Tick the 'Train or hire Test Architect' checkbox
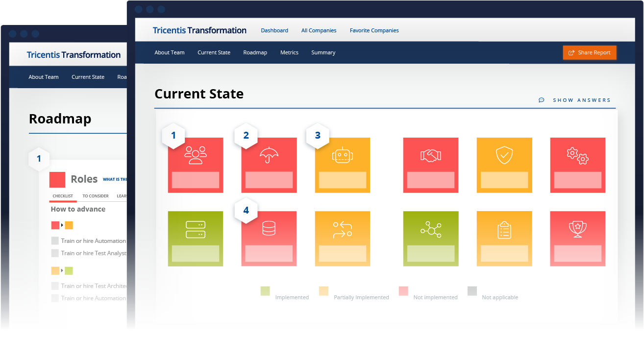Screen dimensions: 644x359 (x=55, y=286)
